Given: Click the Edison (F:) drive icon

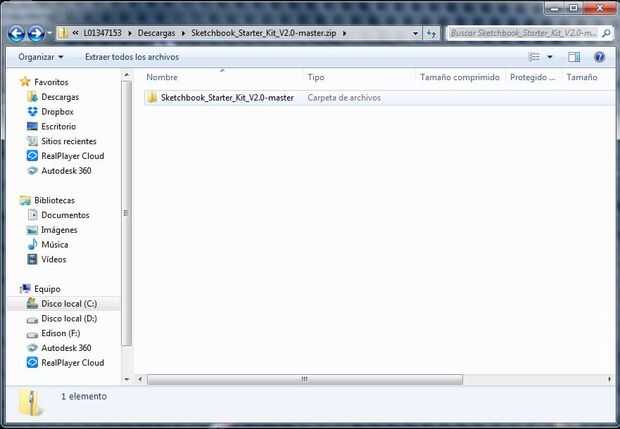Looking at the screenshot, I should pos(32,334).
